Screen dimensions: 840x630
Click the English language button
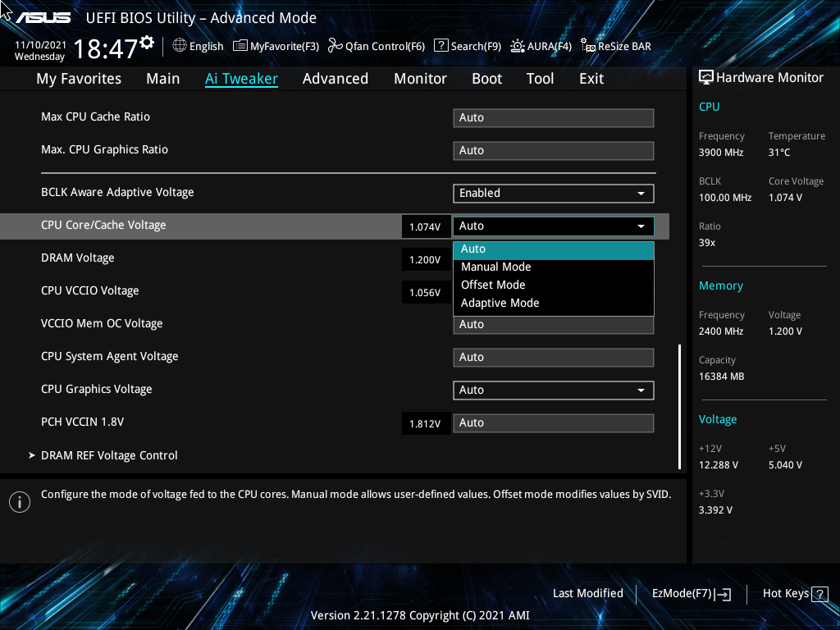coord(199,46)
